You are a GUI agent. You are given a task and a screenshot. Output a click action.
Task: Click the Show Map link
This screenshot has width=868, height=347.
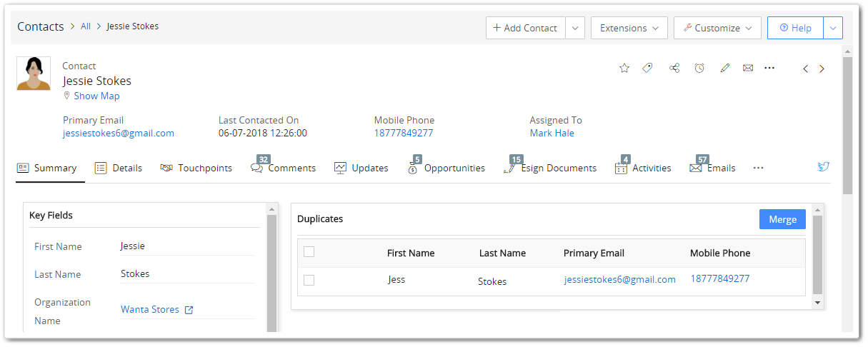[96, 96]
